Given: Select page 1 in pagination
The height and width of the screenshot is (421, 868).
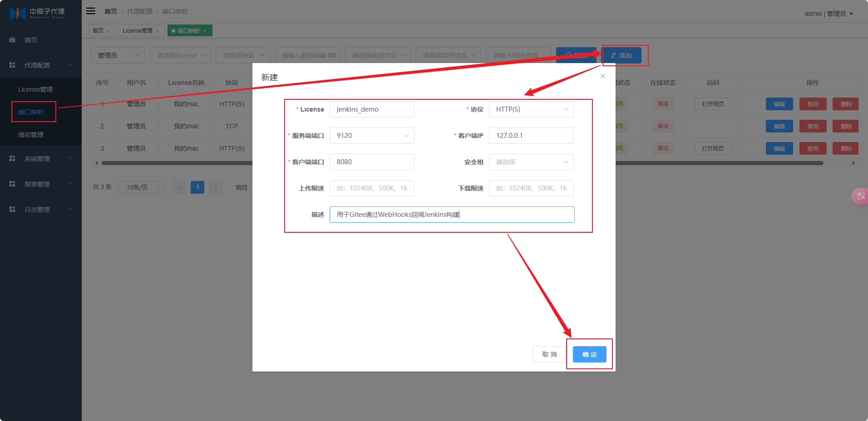Looking at the screenshot, I should (x=197, y=187).
